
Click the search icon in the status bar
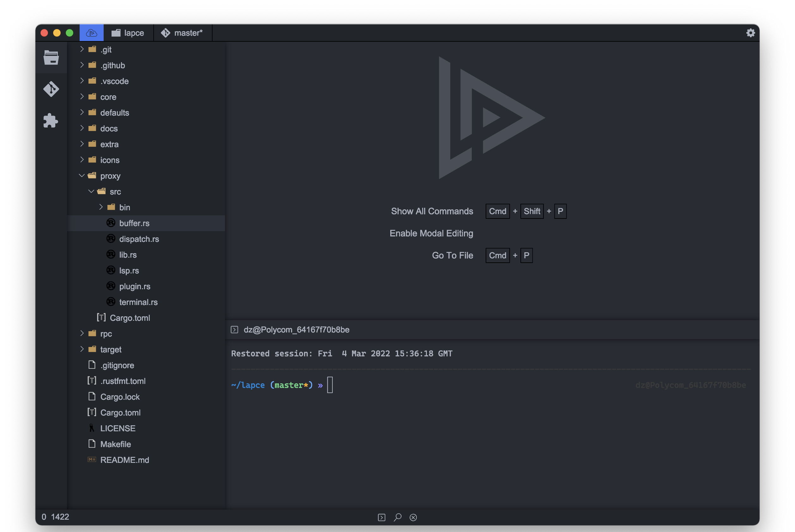click(397, 517)
